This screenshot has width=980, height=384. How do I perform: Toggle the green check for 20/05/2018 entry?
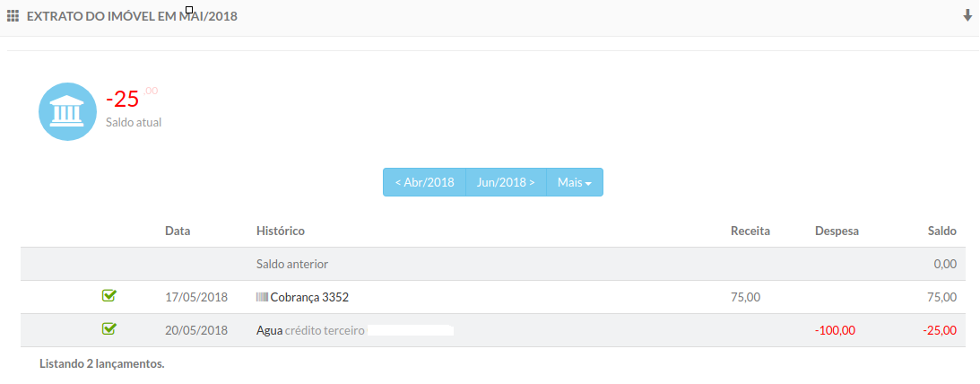point(109,328)
